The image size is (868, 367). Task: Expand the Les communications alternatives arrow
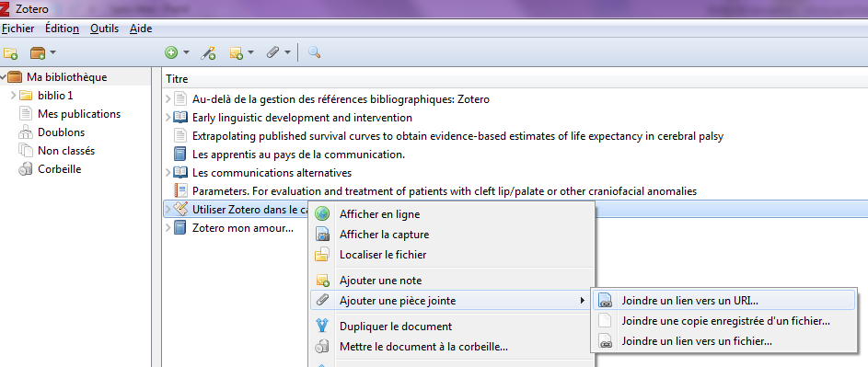[168, 173]
